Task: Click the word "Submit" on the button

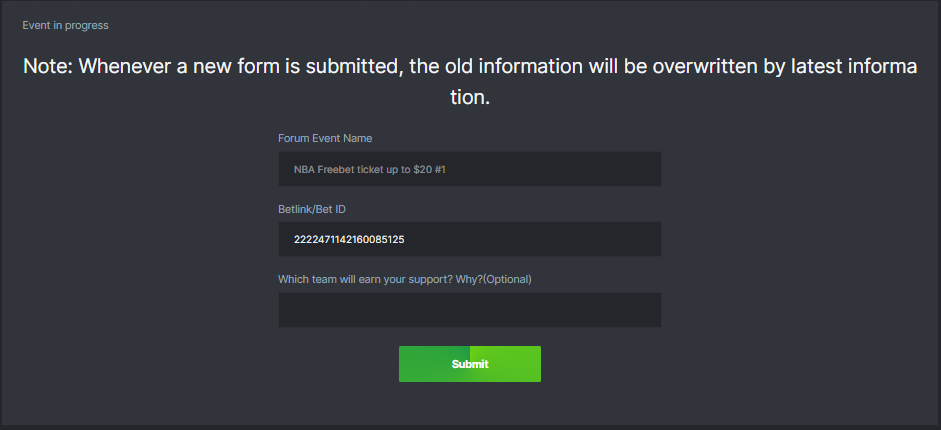Action: (x=470, y=364)
